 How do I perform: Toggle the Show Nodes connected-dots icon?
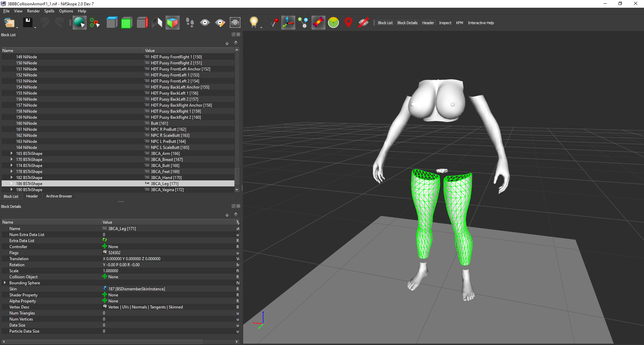[x=303, y=23]
